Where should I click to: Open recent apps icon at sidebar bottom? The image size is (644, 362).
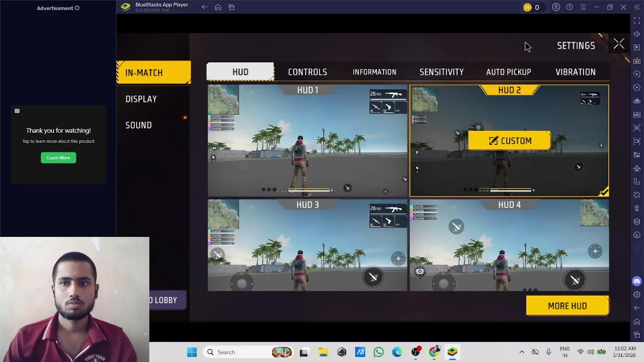(x=637, y=334)
